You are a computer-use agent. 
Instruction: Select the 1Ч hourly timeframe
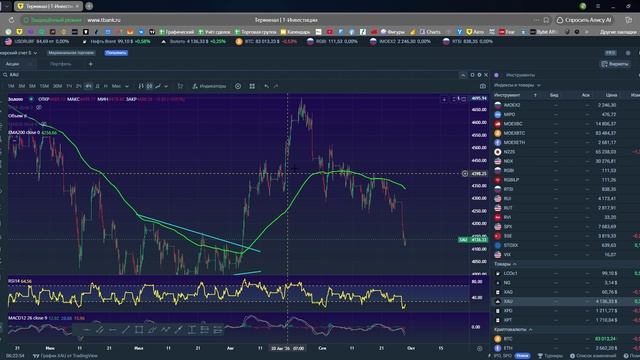pyautogui.click(x=69, y=86)
